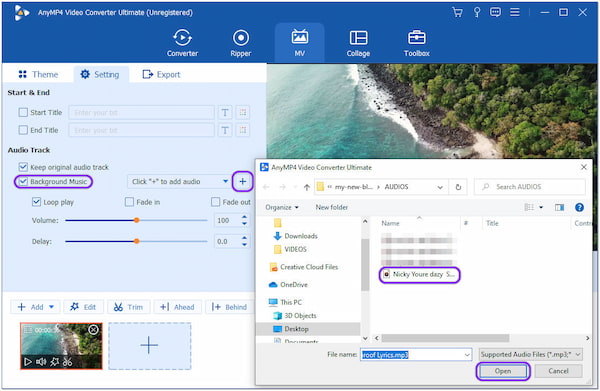Play the clip from thumbnail play icon

[x=28, y=362]
